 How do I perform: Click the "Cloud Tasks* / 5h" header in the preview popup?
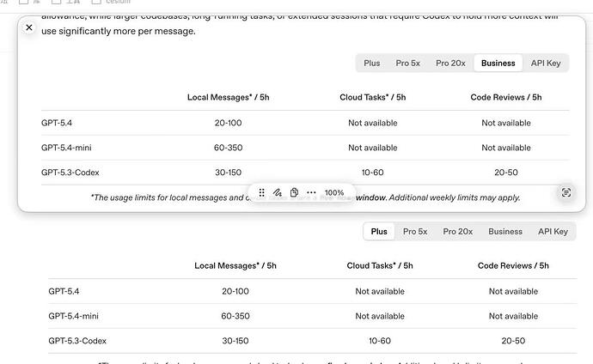(372, 97)
